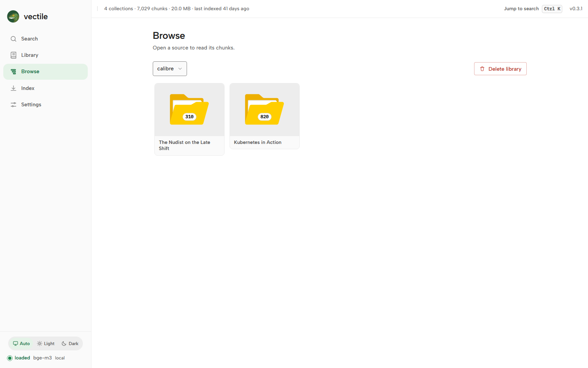Viewport: 588px width, 368px height.
Task: Switch theme to Dark
Action: point(70,343)
